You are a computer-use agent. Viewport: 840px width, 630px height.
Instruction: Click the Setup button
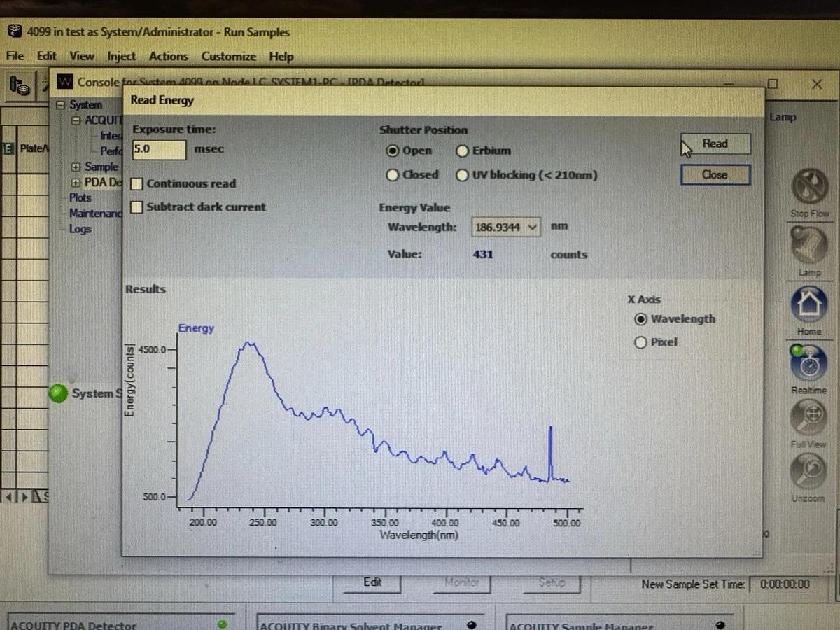click(552, 582)
